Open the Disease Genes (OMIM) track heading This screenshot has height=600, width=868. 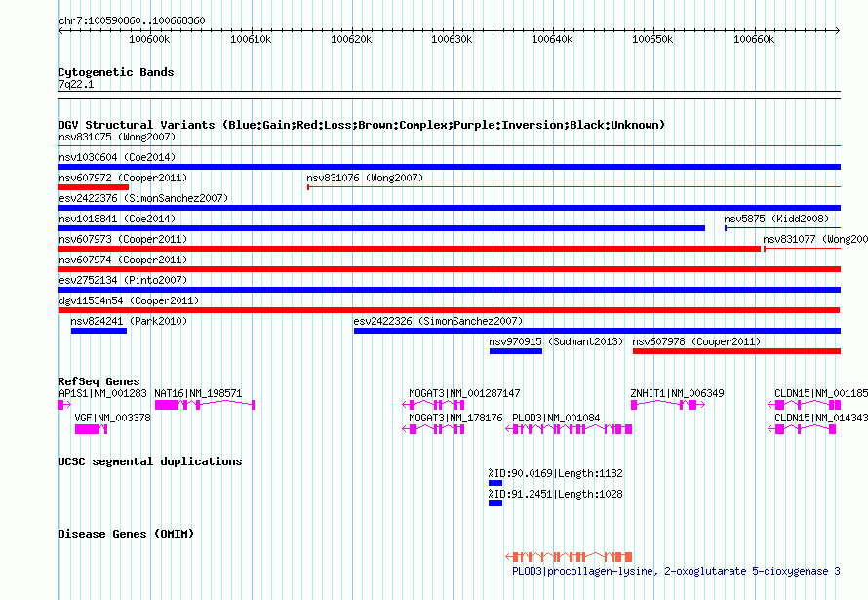tap(125, 534)
